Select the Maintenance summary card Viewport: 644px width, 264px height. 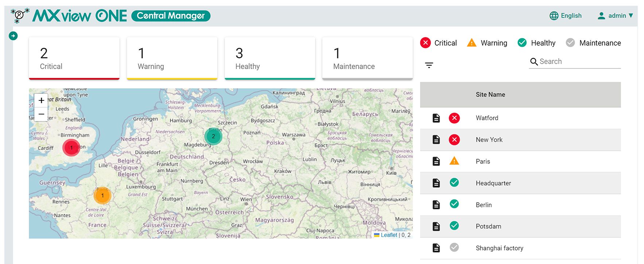368,58
